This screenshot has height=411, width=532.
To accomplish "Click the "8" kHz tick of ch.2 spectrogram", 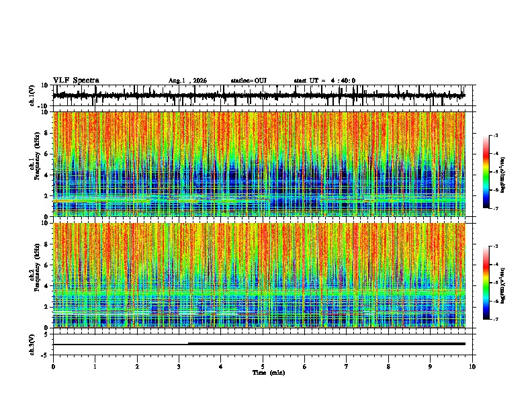I will click(46, 244).
